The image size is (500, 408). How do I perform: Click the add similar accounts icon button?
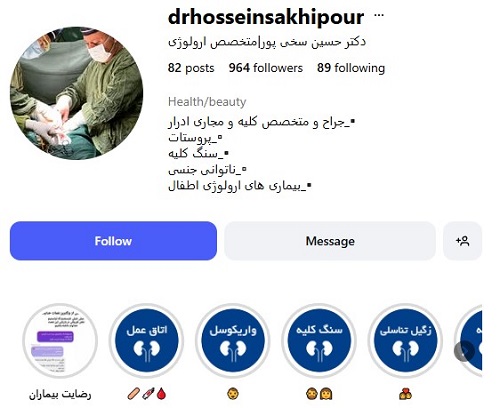click(462, 241)
